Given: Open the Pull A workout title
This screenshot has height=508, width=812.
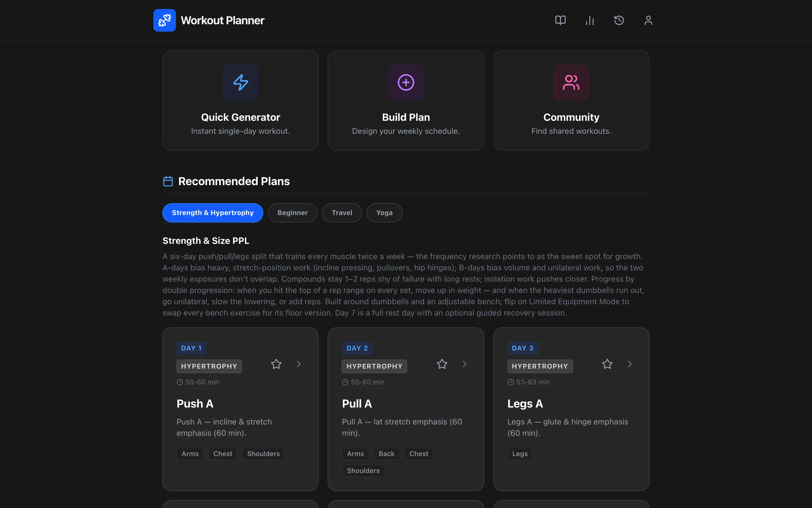Looking at the screenshot, I should tap(357, 404).
